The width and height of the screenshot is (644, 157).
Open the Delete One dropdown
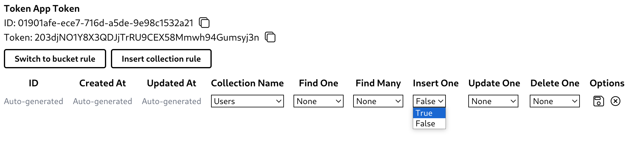click(x=555, y=101)
